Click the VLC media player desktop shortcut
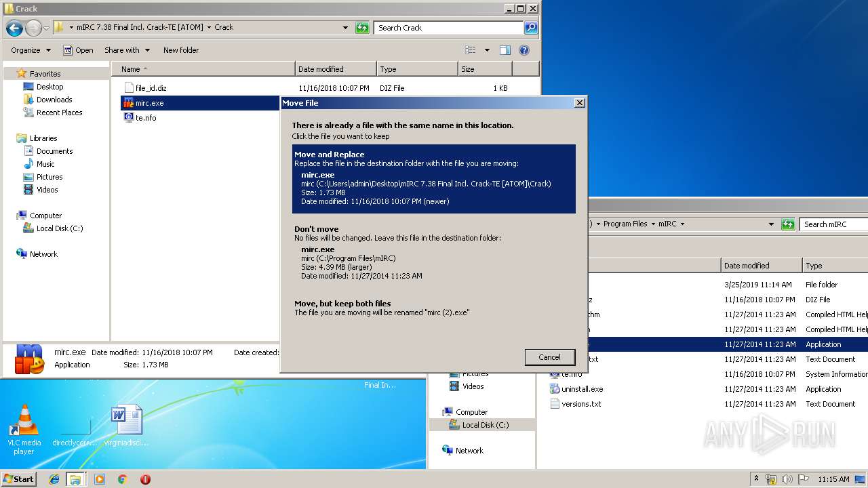 pyautogui.click(x=24, y=430)
